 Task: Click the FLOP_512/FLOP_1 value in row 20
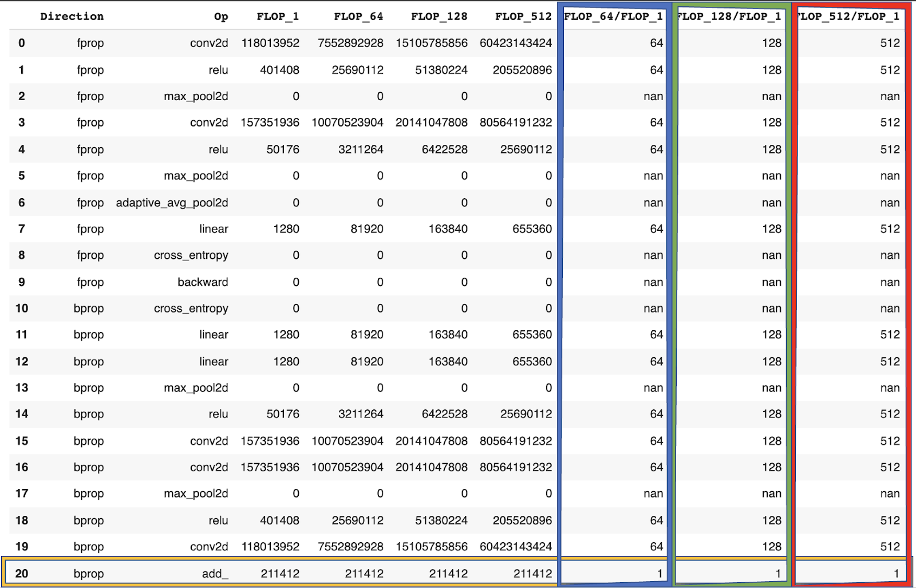point(896,574)
